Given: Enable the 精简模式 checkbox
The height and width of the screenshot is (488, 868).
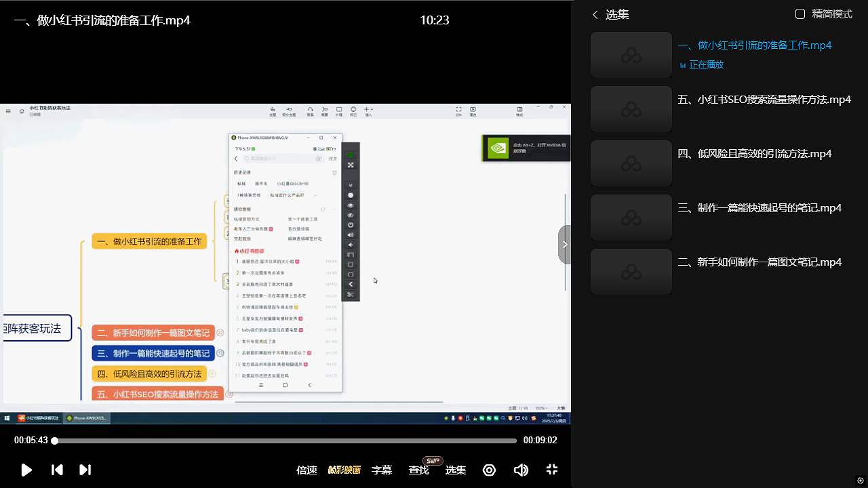Looking at the screenshot, I should [800, 14].
